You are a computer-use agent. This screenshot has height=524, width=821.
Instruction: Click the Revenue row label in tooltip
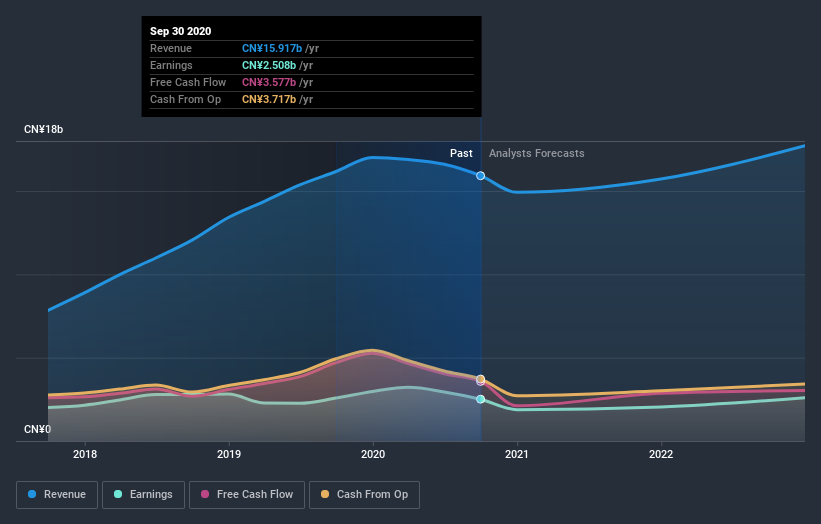[x=171, y=48]
